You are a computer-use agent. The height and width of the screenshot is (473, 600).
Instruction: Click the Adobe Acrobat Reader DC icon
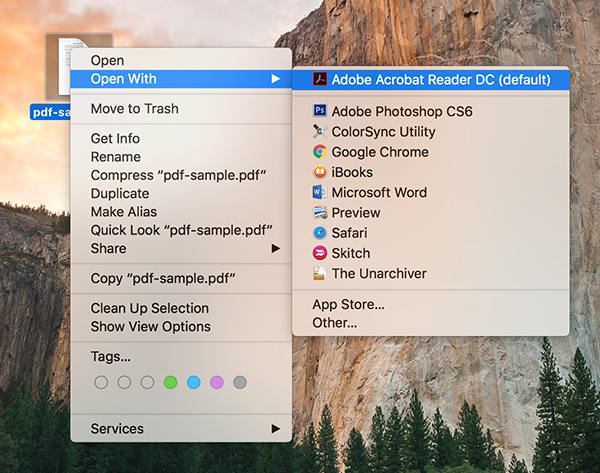tap(320, 79)
